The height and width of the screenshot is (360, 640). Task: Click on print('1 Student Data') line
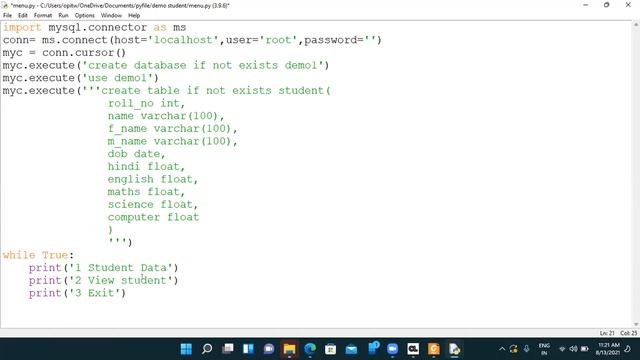click(103, 268)
